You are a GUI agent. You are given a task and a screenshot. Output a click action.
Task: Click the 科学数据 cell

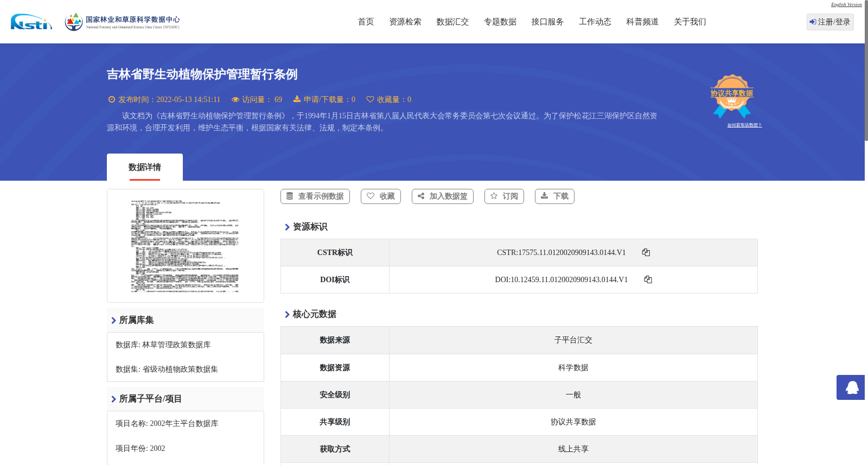pyautogui.click(x=573, y=368)
